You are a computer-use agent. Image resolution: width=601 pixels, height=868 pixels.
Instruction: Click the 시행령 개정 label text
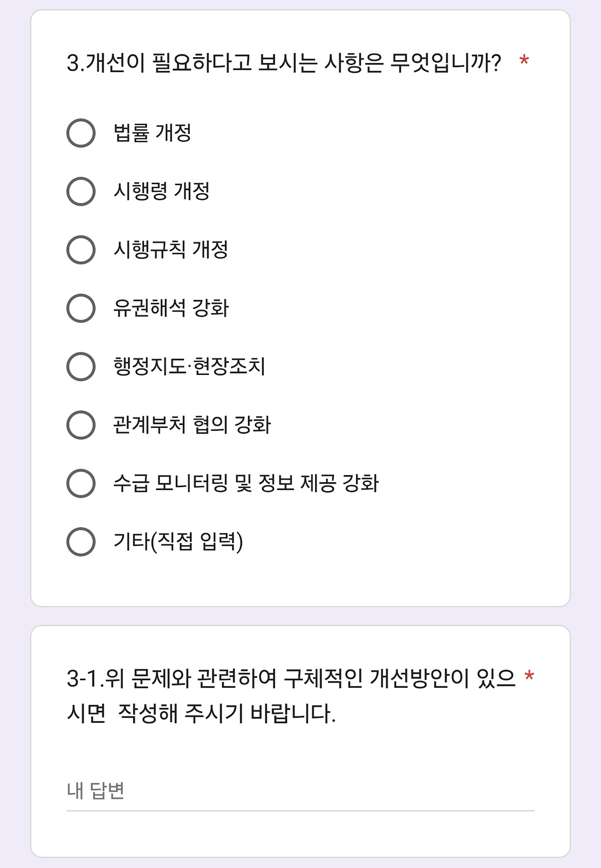pos(162,191)
